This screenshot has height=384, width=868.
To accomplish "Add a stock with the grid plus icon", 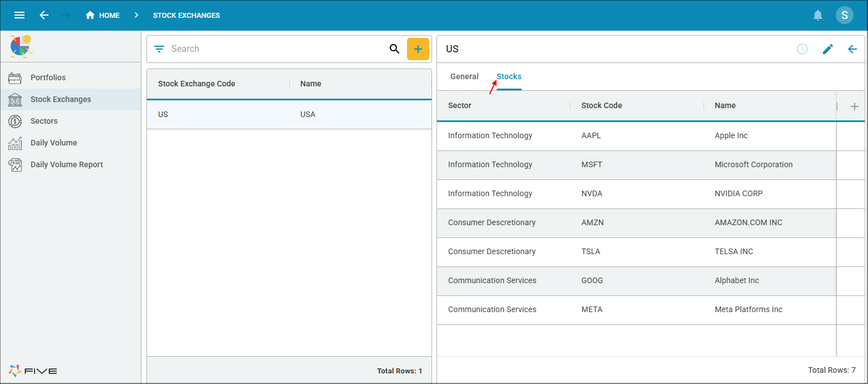I will pos(855,106).
